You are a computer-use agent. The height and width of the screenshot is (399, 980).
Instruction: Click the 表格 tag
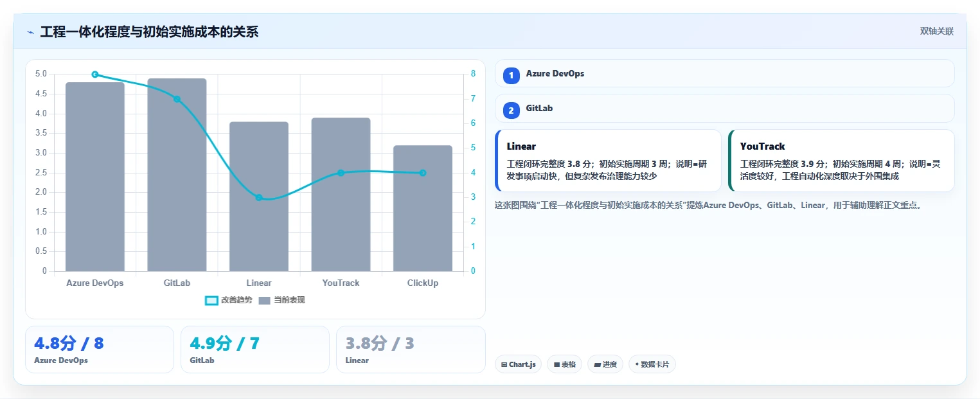pyautogui.click(x=564, y=364)
